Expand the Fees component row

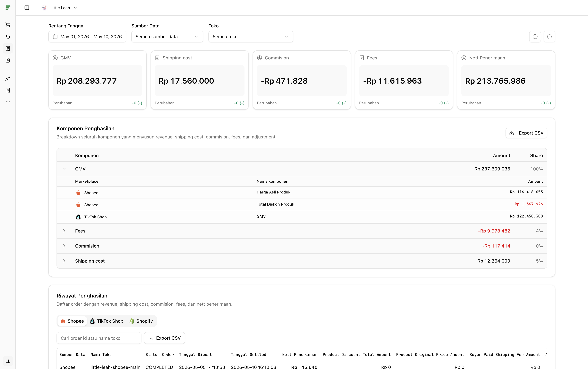(64, 231)
